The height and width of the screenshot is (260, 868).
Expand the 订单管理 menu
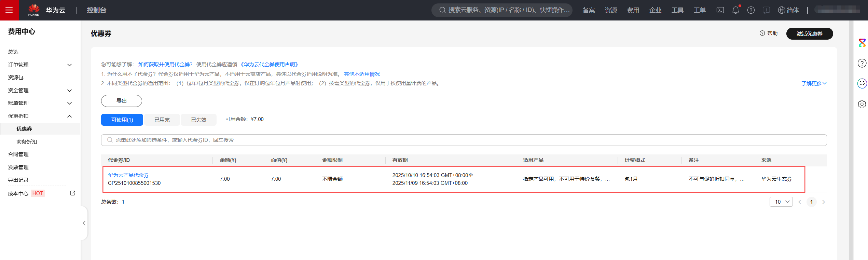point(69,65)
